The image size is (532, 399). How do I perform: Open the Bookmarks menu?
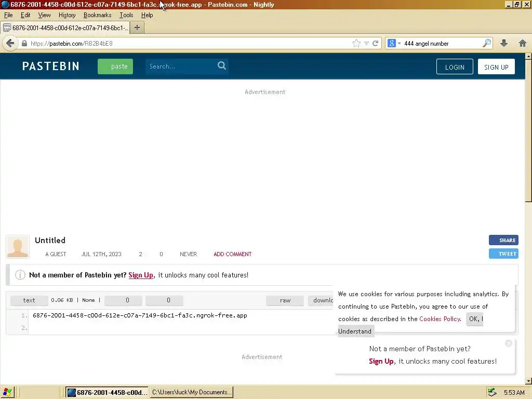click(x=97, y=15)
